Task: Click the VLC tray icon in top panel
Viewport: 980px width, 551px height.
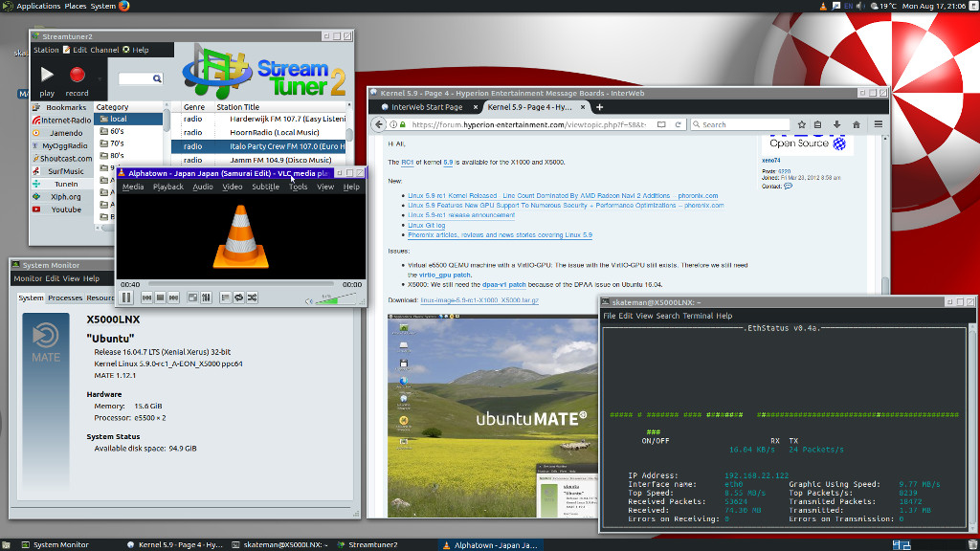Action: (x=823, y=7)
